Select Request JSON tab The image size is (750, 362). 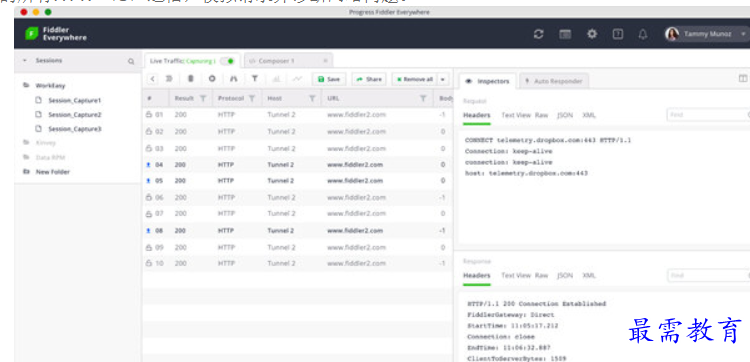coord(565,115)
